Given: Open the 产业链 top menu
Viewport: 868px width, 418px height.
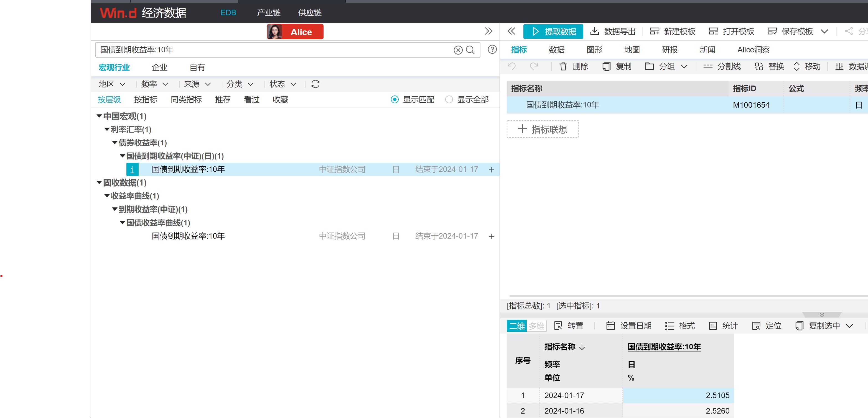Looking at the screenshot, I should [x=269, y=13].
